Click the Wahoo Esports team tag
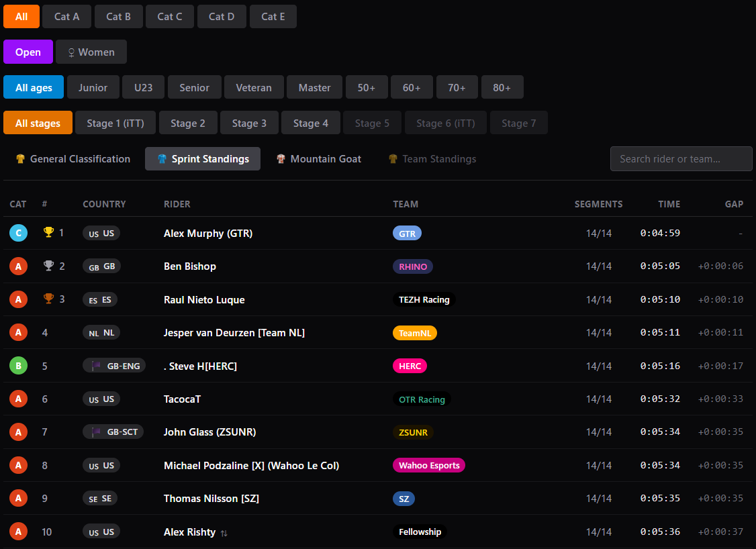Image resolution: width=756 pixels, height=549 pixels. pos(429,465)
